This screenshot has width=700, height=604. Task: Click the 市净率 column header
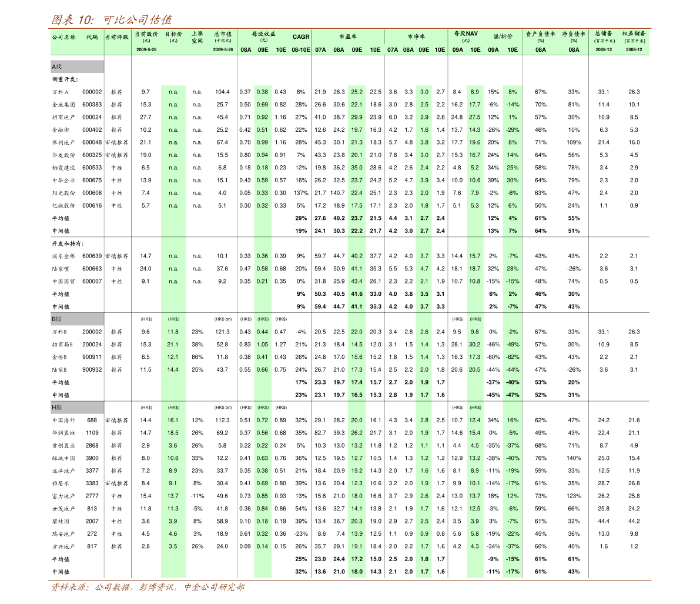[416, 36]
